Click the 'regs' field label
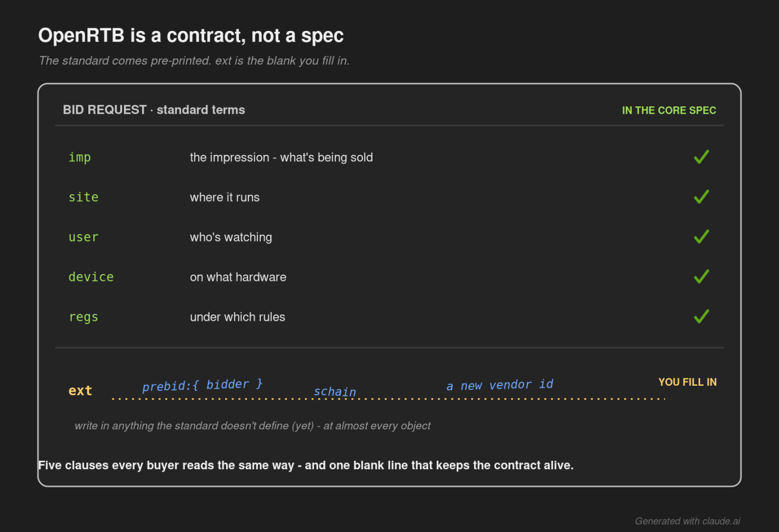This screenshot has height=532, width=779. click(84, 317)
